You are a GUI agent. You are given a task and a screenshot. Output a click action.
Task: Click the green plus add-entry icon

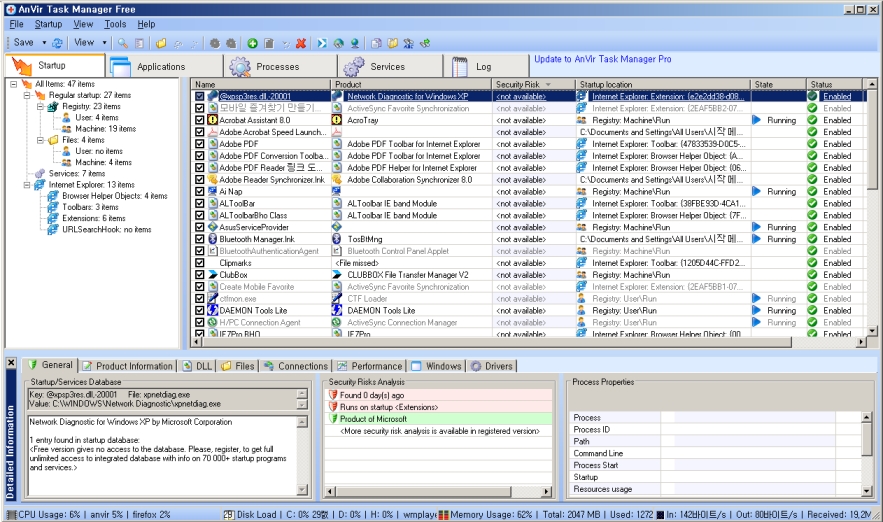coord(252,43)
